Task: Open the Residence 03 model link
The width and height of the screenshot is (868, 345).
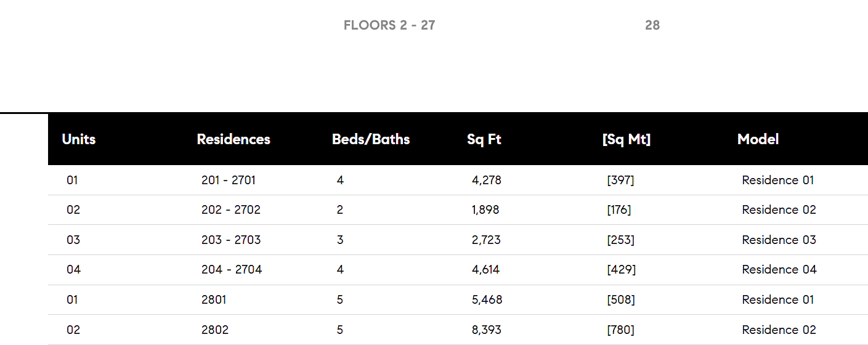Action: 779,240
